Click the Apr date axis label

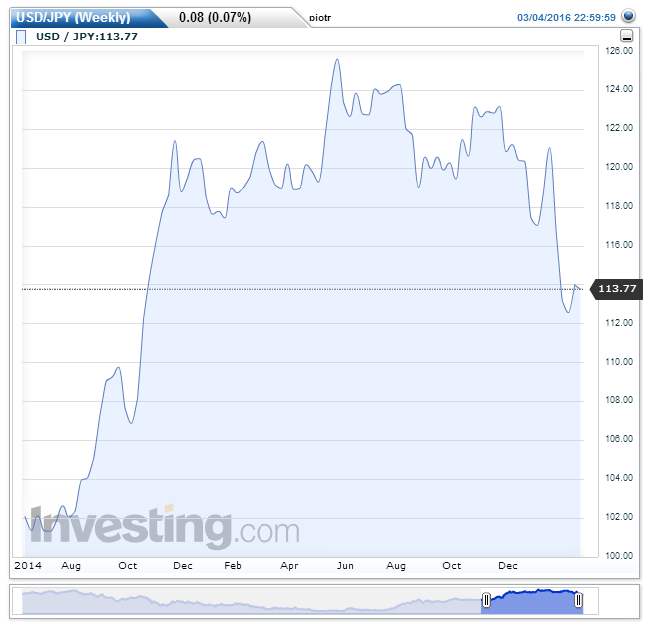pyautogui.click(x=289, y=565)
